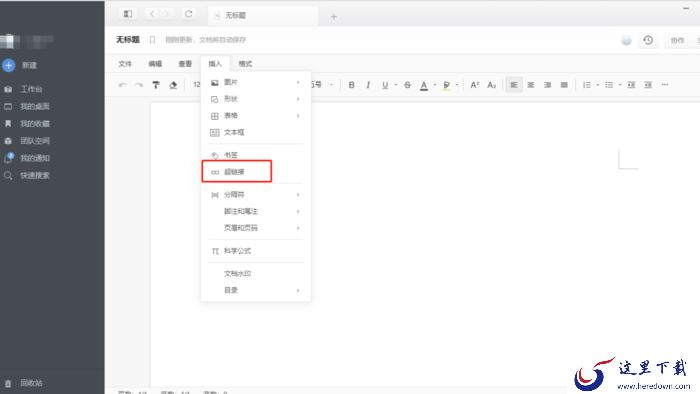This screenshot has width=700, height=394.
Task: Toggle bold formatting
Action: (x=351, y=85)
